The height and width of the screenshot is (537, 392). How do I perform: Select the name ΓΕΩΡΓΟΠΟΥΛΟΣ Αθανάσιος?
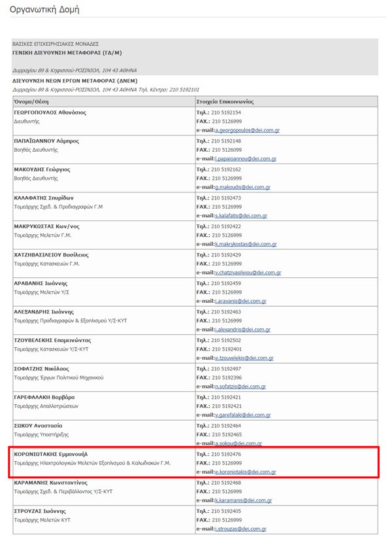click(x=50, y=113)
